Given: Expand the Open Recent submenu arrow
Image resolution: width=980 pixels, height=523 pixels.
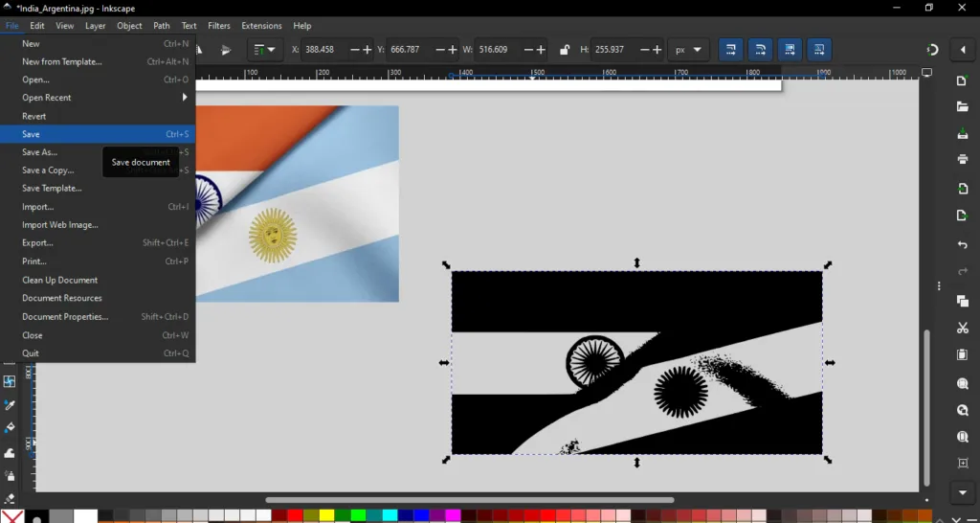Looking at the screenshot, I should (185, 98).
